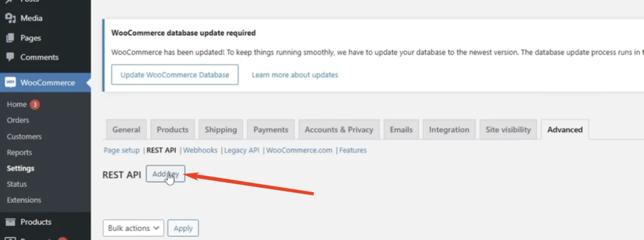
Task: Open Learn more about updates link
Action: coord(295,75)
